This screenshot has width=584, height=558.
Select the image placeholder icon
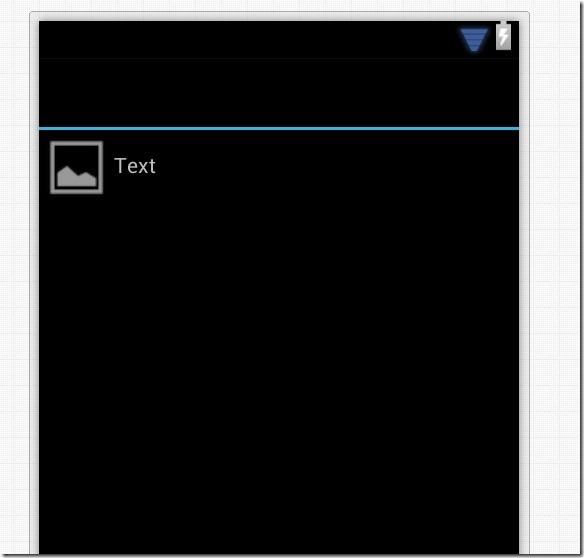coord(76,167)
